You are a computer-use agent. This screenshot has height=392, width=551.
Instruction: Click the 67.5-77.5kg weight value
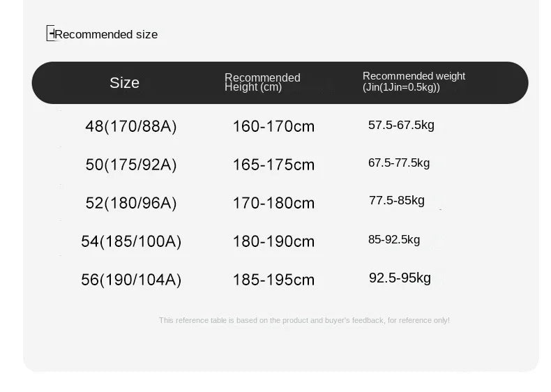399,163
